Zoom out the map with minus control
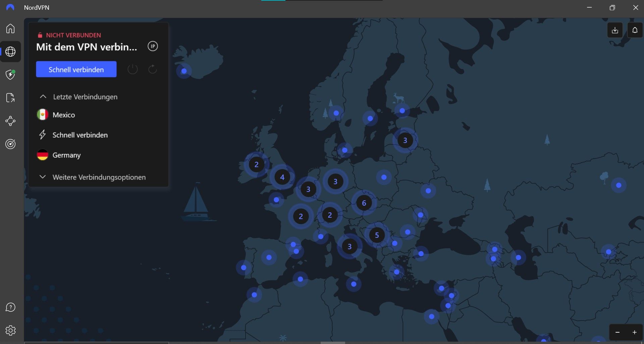The width and height of the screenshot is (644, 344). pos(617,332)
